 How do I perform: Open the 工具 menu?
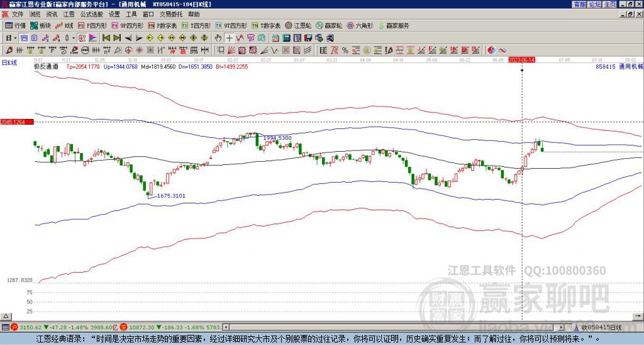click(131, 14)
